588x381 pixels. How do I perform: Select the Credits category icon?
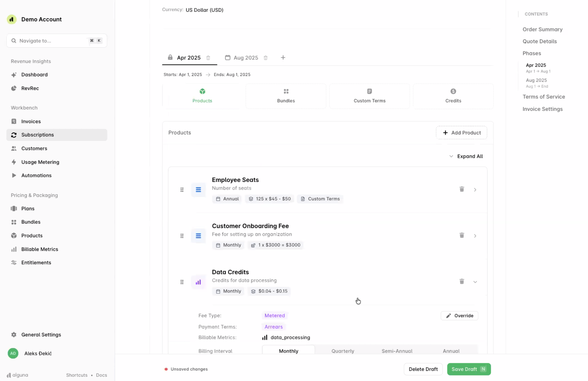click(453, 91)
